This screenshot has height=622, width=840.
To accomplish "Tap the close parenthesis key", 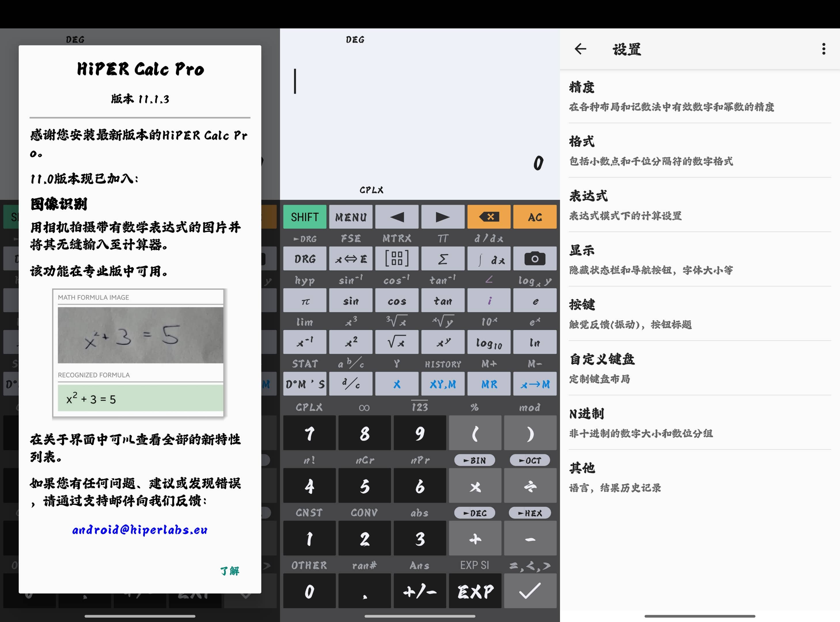I will point(530,433).
